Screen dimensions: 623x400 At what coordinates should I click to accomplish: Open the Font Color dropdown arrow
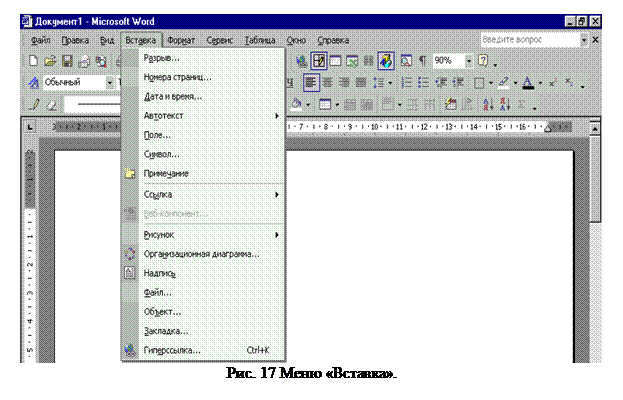(x=540, y=83)
